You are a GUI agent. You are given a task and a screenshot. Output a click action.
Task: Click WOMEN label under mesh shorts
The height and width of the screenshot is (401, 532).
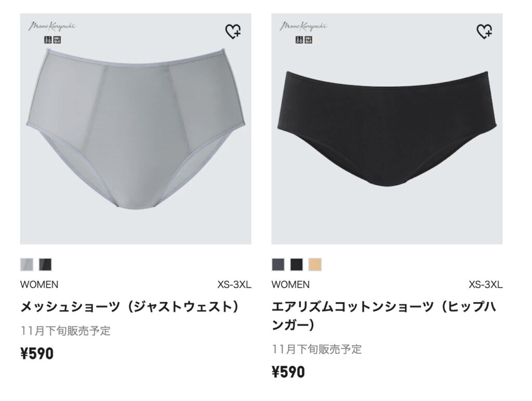pos(39,284)
